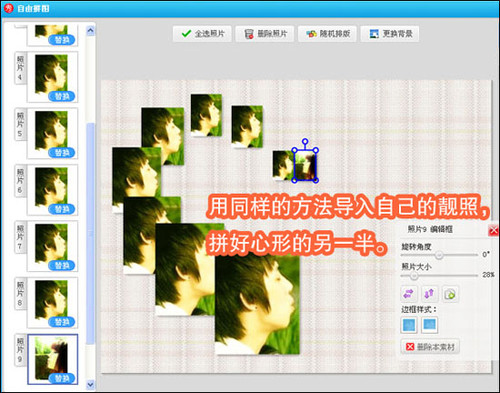The image size is (500, 393).
Task: Click the 28% photo size value
Action: click(488, 275)
